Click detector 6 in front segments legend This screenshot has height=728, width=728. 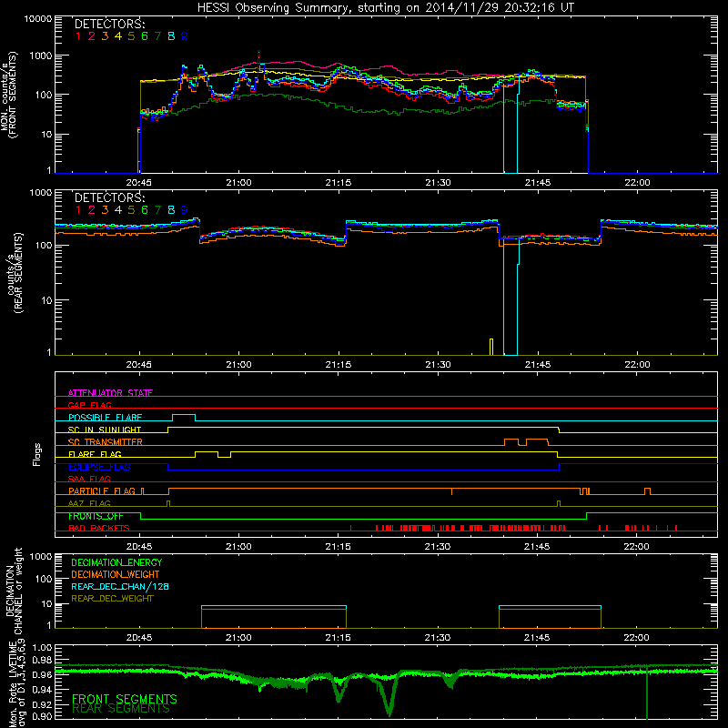[x=145, y=36]
